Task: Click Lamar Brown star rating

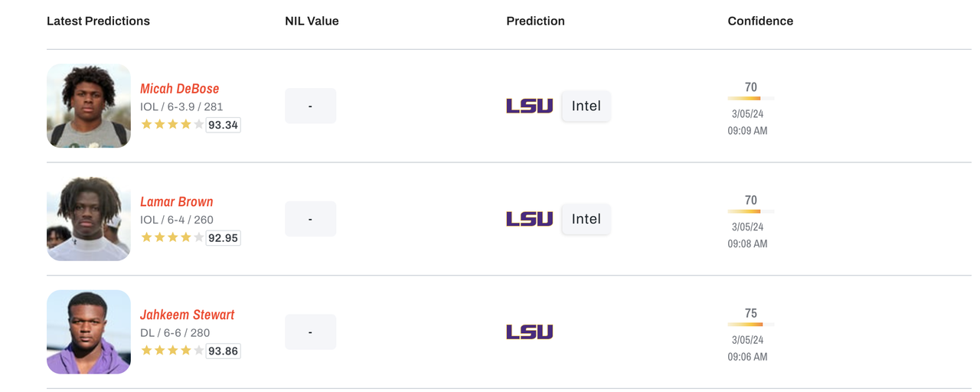Action: click(x=172, y=238)
